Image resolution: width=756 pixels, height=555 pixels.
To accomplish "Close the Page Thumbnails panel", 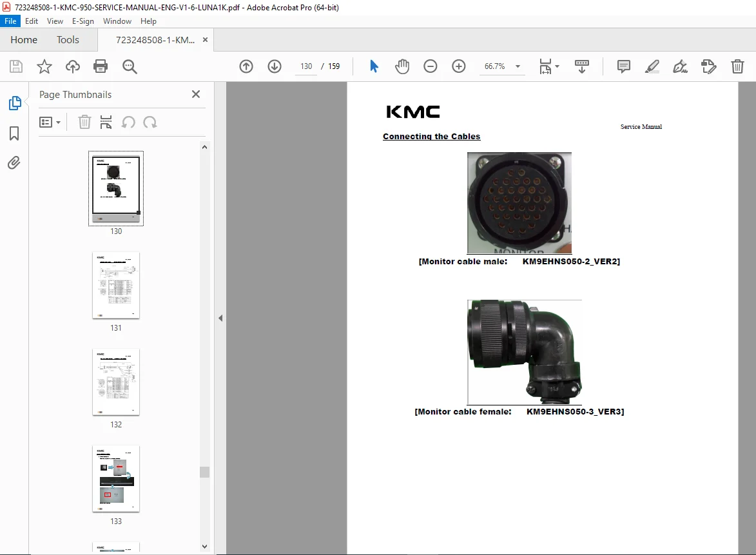I will [196, 94].
